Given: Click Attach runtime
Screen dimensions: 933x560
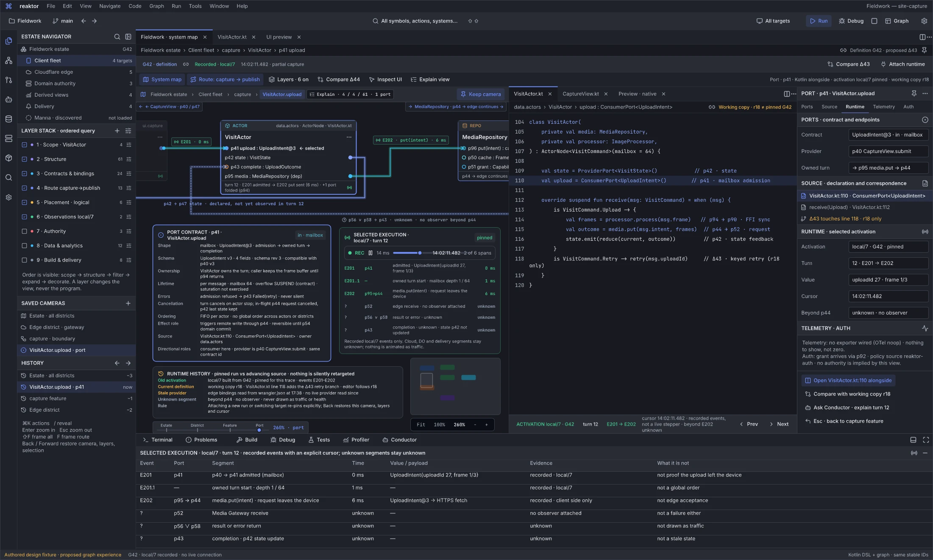Looking at the screenshot, I should click(903, 64).
